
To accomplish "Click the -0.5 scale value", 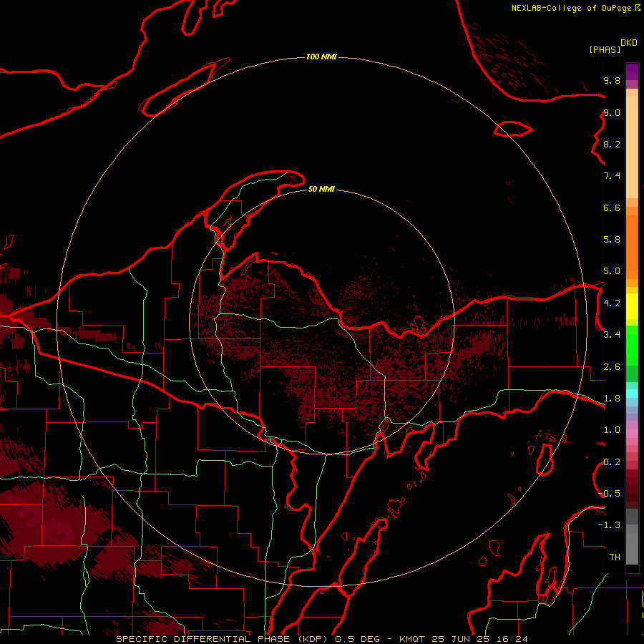I will [609, 493].
